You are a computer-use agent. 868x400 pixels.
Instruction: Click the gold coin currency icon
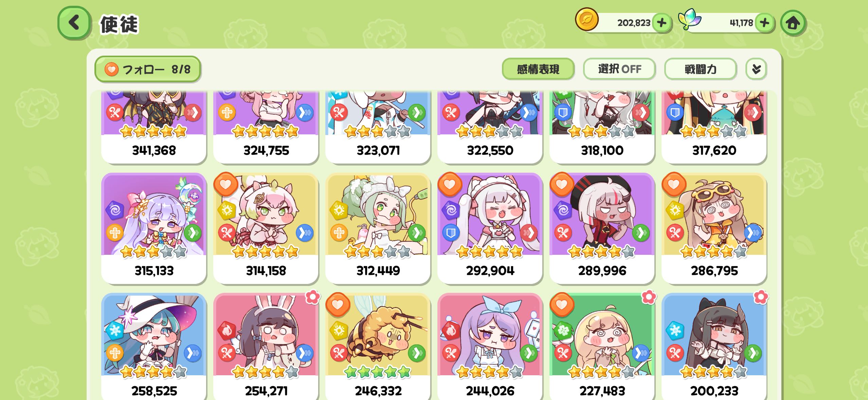(586, 19)
